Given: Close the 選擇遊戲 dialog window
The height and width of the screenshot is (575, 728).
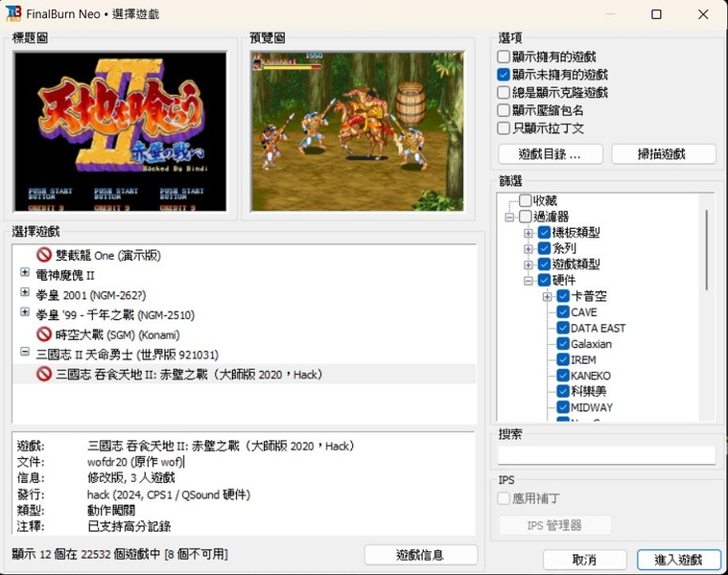Looking at the screenshot, I should coord(703,14).
